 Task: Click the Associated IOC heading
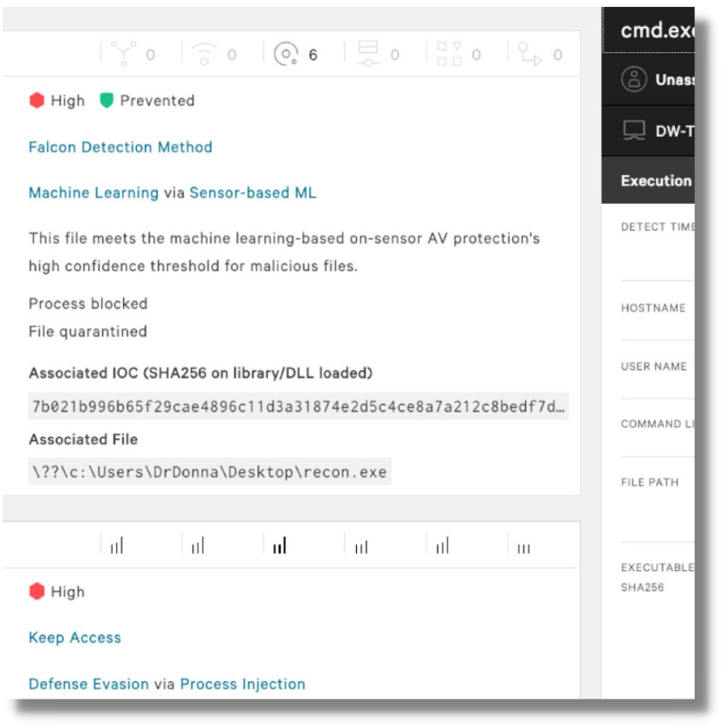200,373
